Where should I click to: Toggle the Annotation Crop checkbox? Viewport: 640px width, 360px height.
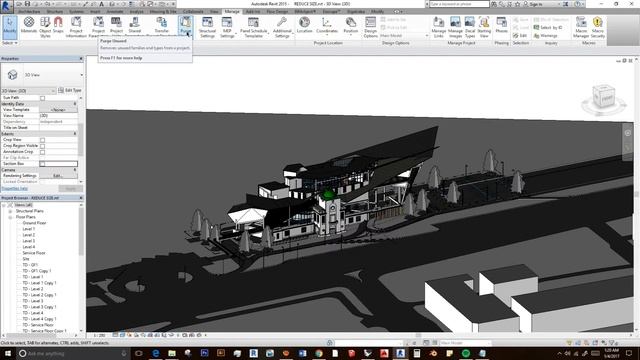(42, 152)
